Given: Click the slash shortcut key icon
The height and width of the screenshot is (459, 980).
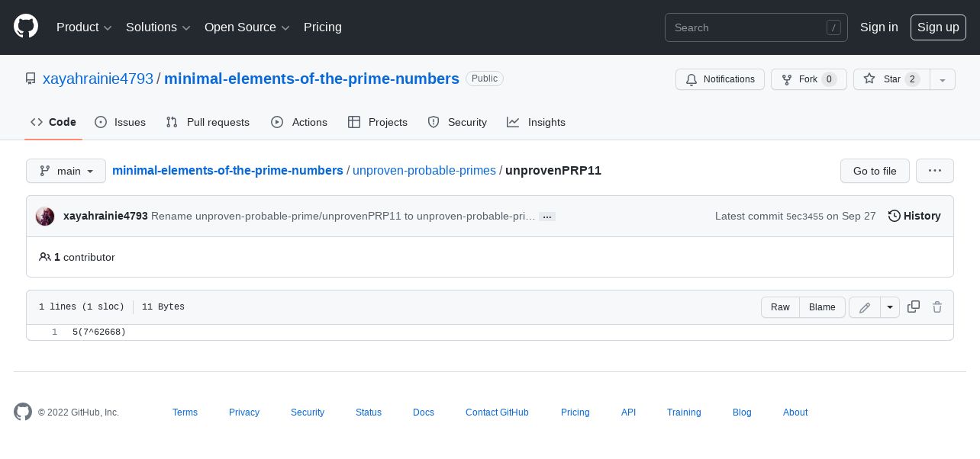Looking at the screenshot, I should point(833,27).
